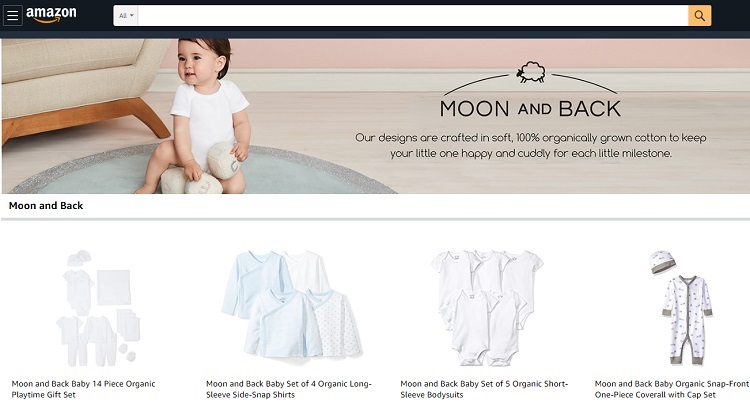The height and width of the screenshot is (417, 750).
Task: Click the banner organic cotton description text
Action: coord(530,145)
